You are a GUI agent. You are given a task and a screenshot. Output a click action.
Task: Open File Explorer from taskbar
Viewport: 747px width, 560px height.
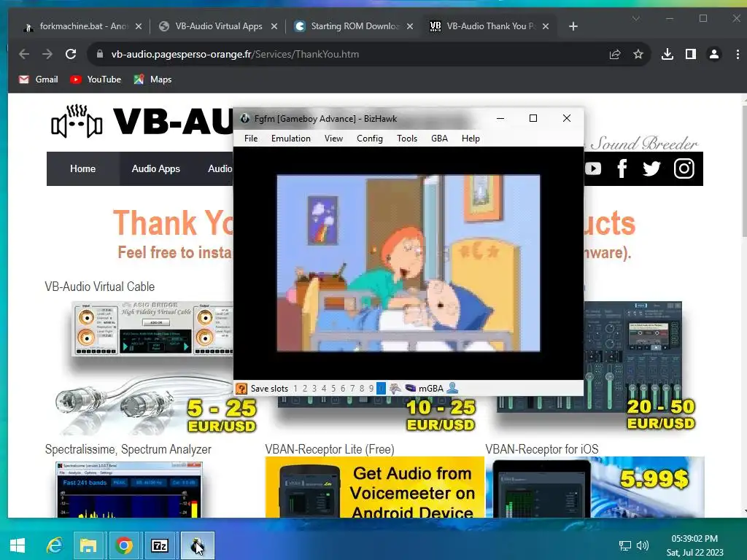[x=88, y=545]
